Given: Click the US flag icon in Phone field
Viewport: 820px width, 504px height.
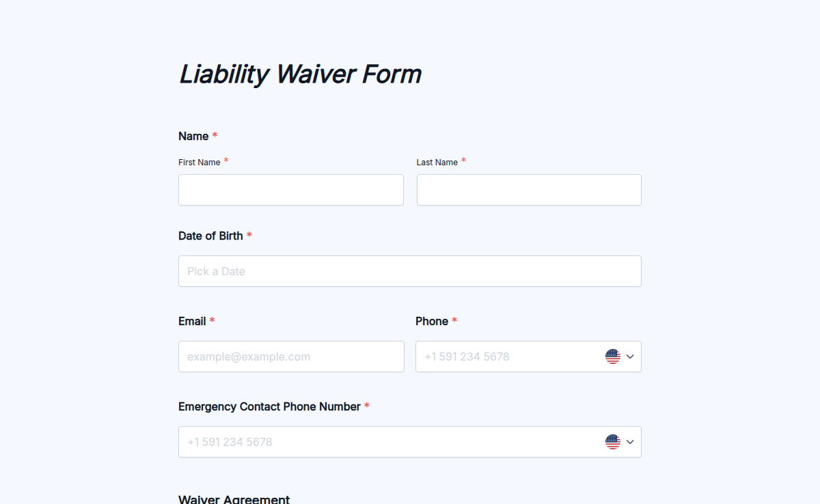Looking at the screenshot, I should (x=612, y=356).
